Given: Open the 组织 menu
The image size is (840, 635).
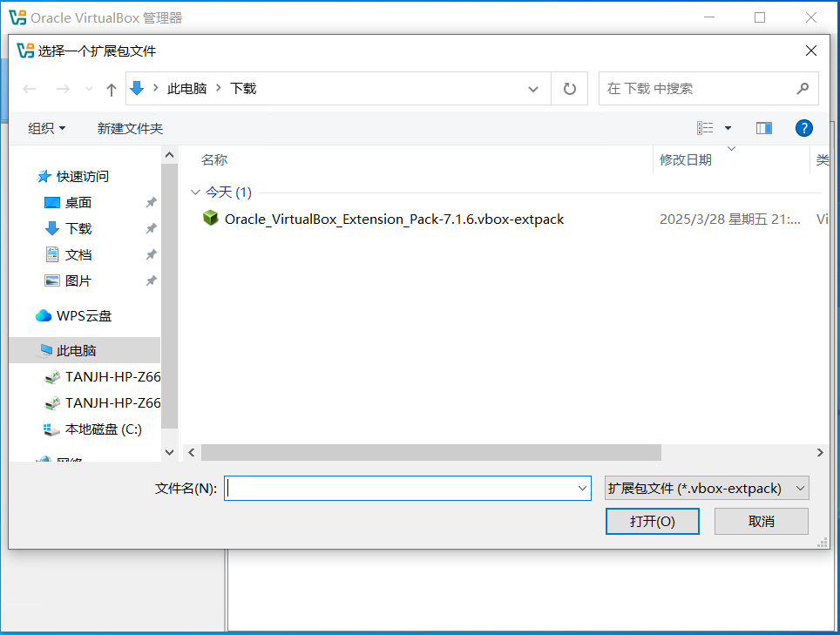Looking at the screenshot, I should click(x=46, y=129).
